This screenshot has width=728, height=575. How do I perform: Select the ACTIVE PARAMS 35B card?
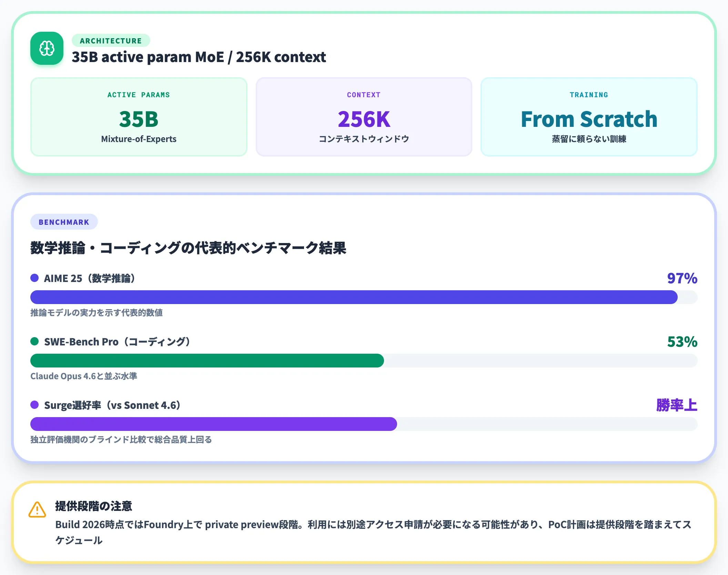(x=139, y=117)
